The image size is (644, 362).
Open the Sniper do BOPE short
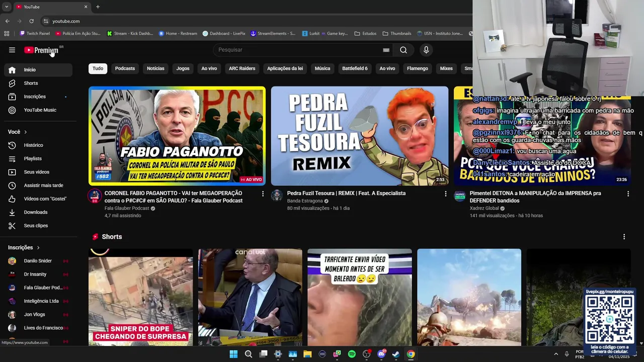point(140,297)
